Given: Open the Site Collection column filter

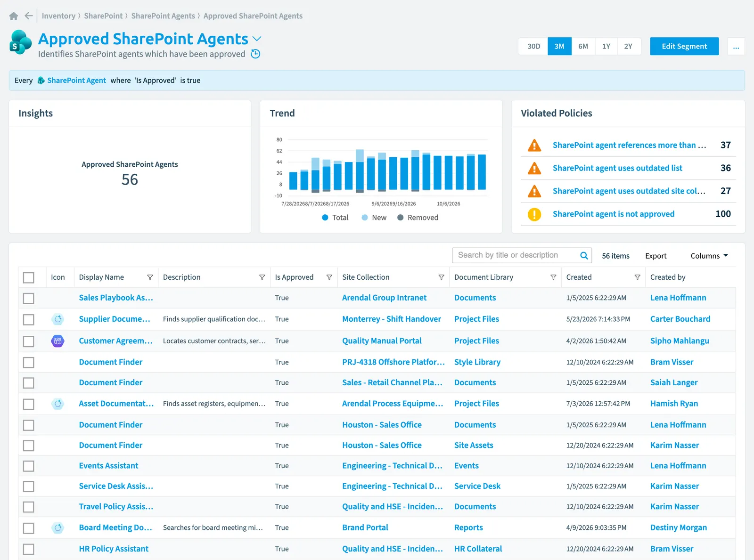Looking at the screenshot, I should [x=441, y=277].
